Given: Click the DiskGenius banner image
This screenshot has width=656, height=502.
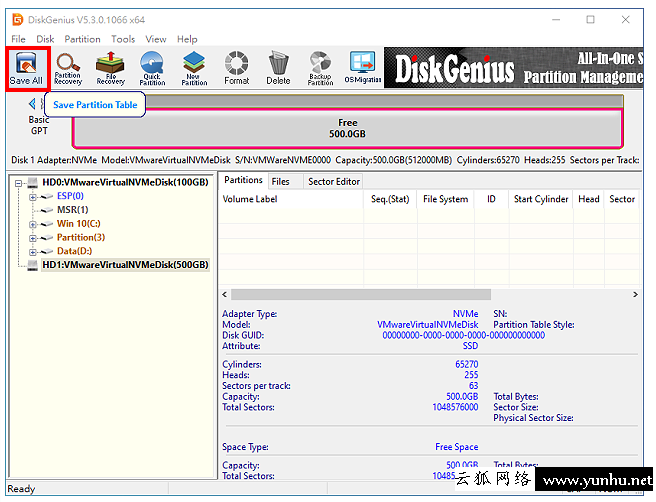Looking at the screenshot, I should pos(514,68).
